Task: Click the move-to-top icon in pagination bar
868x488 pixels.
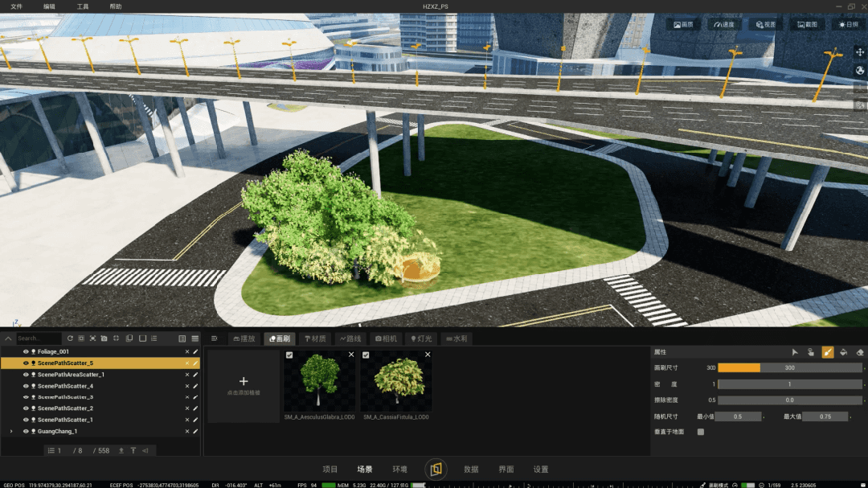Action: pyautogui.click(x=133, y=451)
